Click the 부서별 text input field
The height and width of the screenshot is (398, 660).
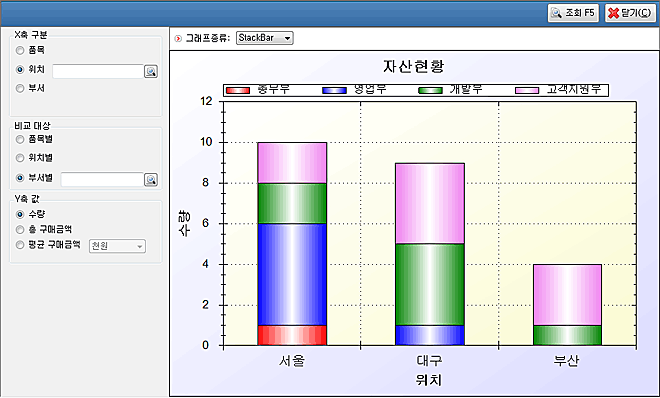tap(102, 180)
